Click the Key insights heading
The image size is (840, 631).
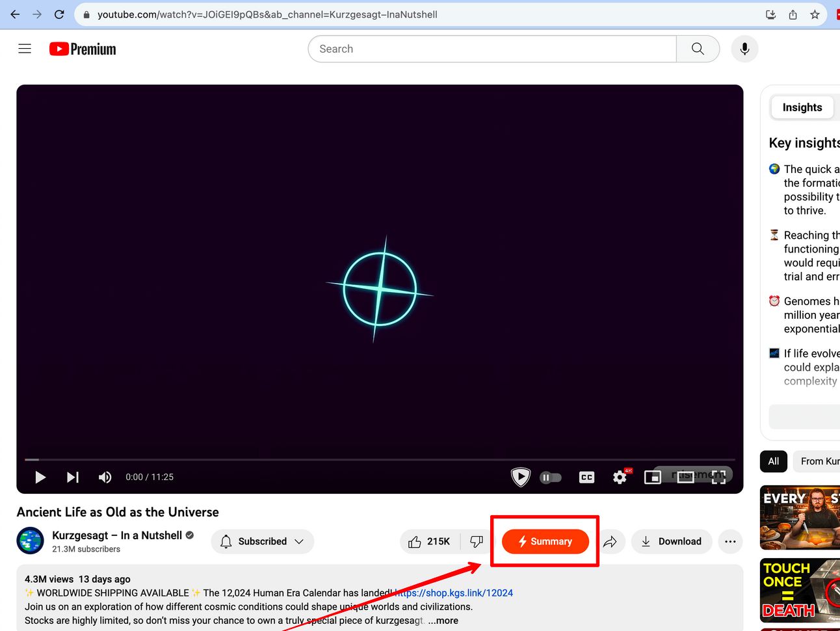point(804,143)
